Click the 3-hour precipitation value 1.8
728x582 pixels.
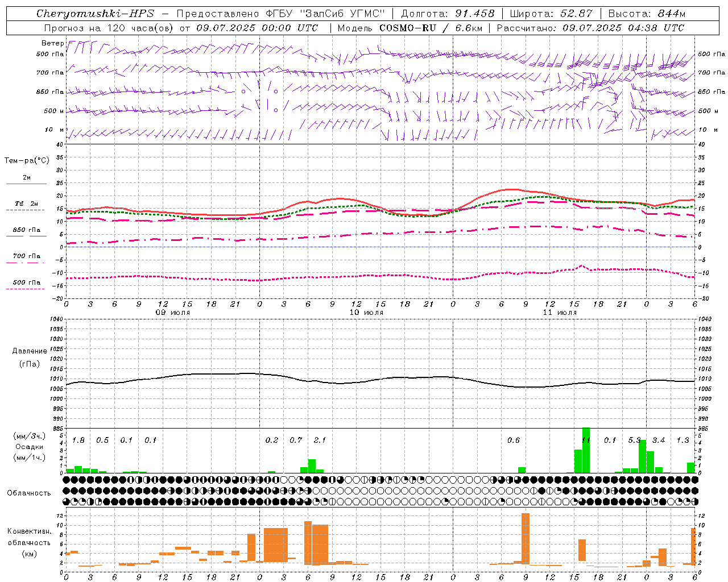pyautogui.click(x=78, y=440)
